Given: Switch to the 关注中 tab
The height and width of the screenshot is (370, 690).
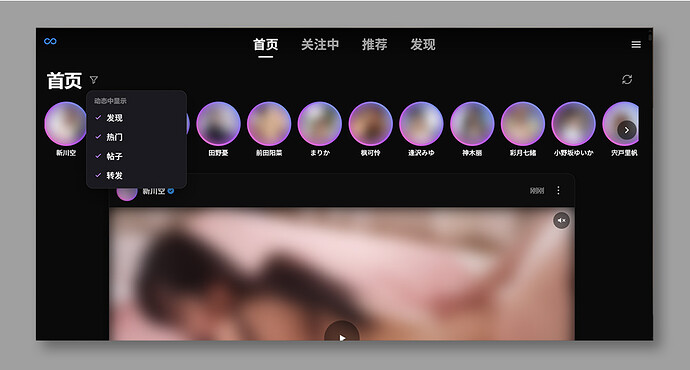Looking at the screenshot, I should (320, 44).
